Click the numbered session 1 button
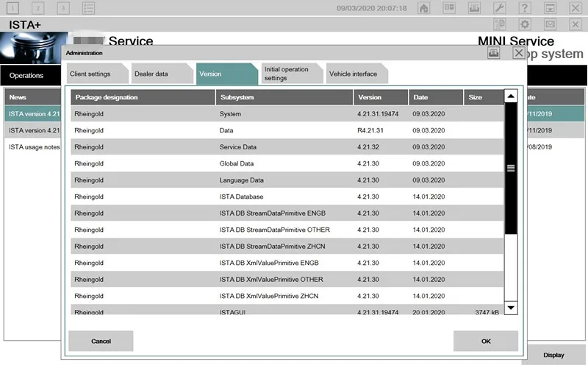The height and width of the screenshot is (368, 588). [13, 8]
